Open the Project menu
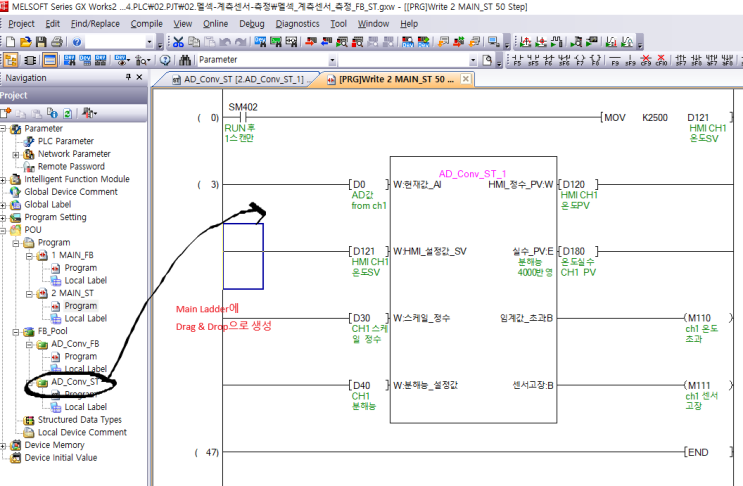Screen dimensions: 743x486 point(21,24)
